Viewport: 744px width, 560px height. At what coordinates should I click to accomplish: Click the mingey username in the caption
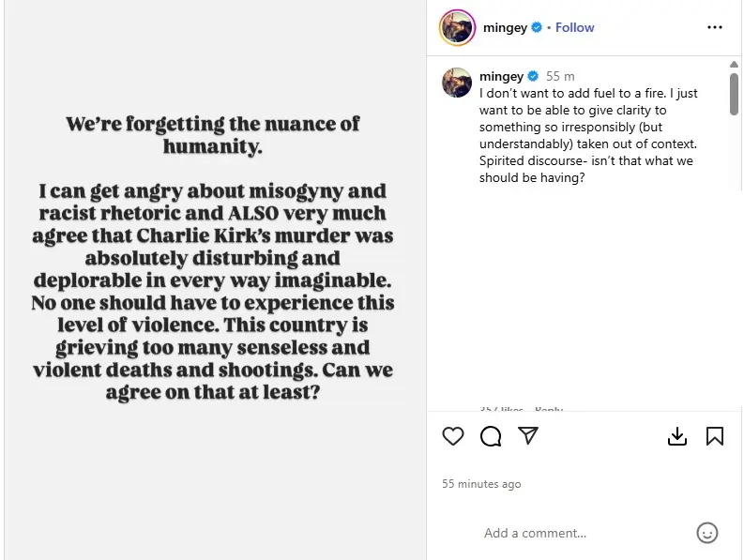coord(501,76)
